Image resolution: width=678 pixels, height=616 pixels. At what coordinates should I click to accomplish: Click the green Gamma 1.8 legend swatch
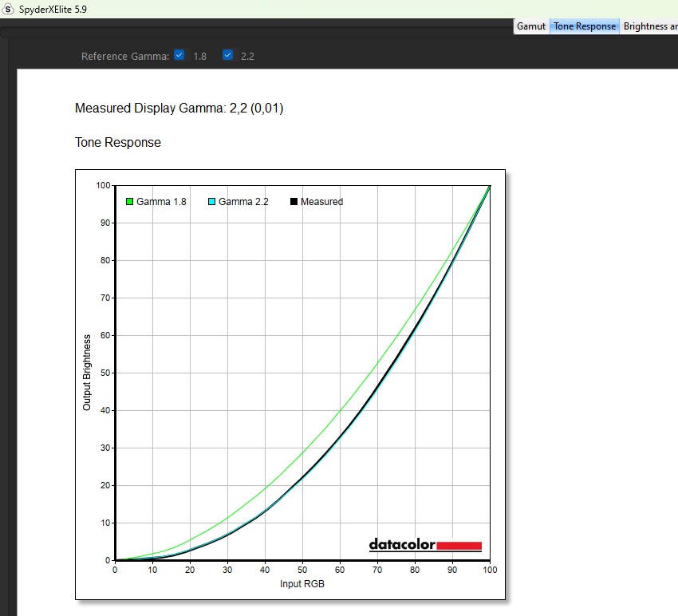(x=130, y=202)
